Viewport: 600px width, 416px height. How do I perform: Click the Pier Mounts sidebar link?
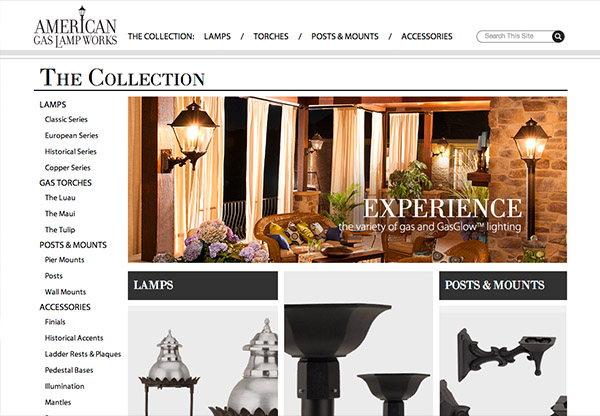pos(64,259)
